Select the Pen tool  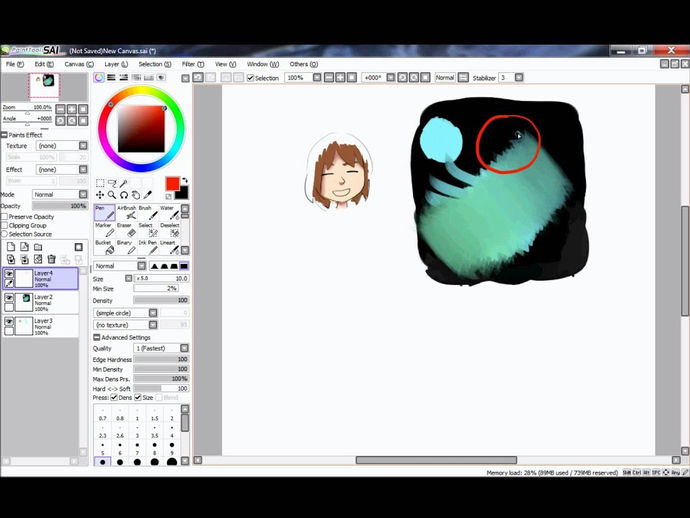pos(104,213)
